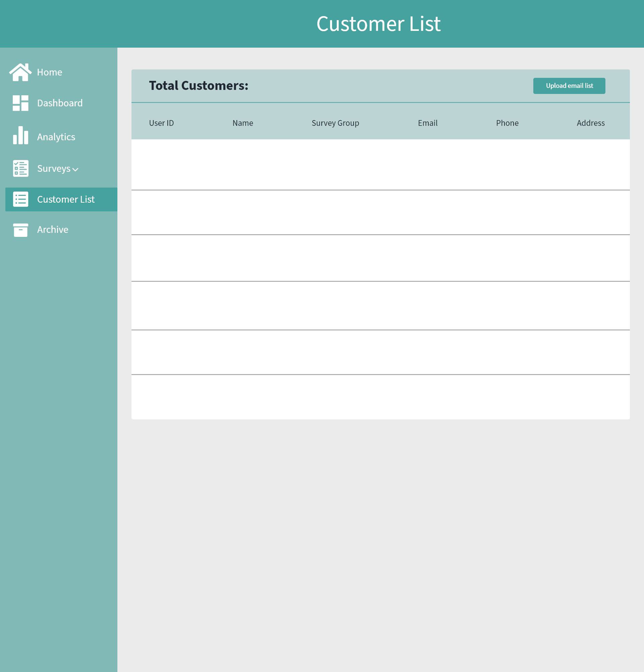Click the Survey Group column header
The width and height of the screenshot is (644, 672).
click(335, 123)
